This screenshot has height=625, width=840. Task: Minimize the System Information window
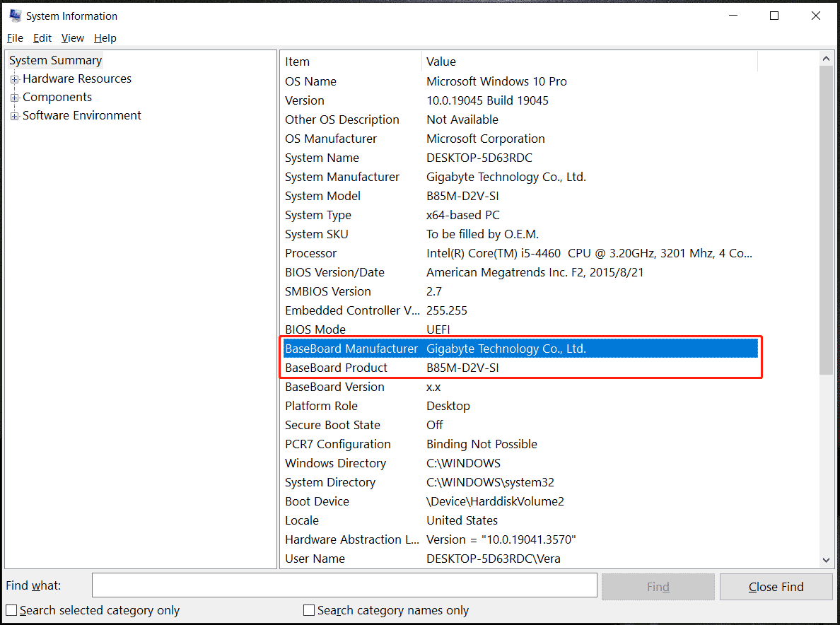click(x=733, y=16)
